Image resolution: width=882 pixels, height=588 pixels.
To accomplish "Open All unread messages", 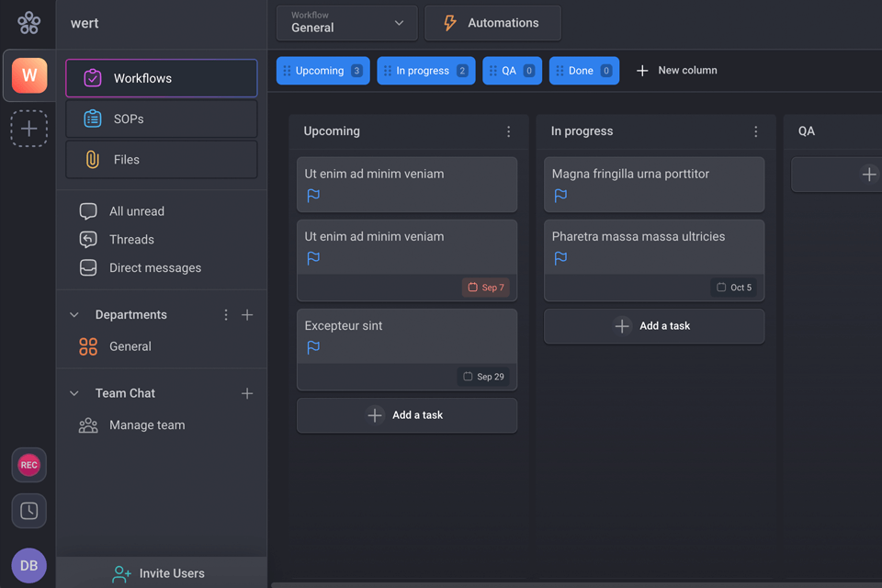I will point(136,210).
